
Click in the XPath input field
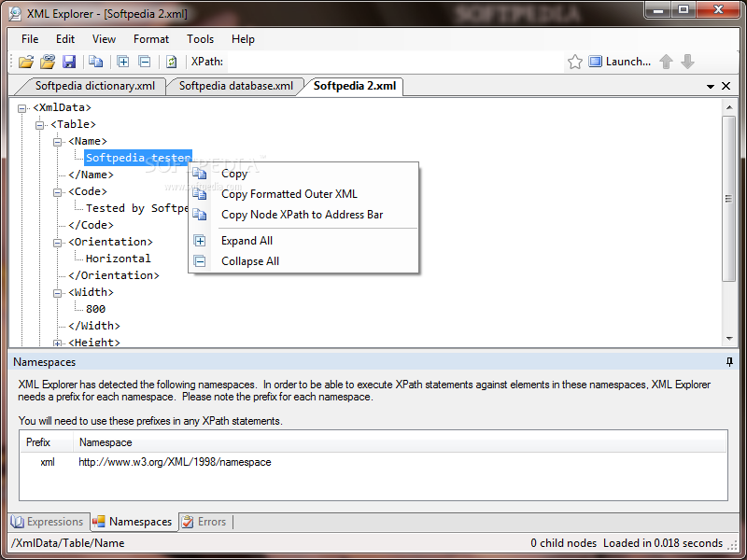(393, 62)
